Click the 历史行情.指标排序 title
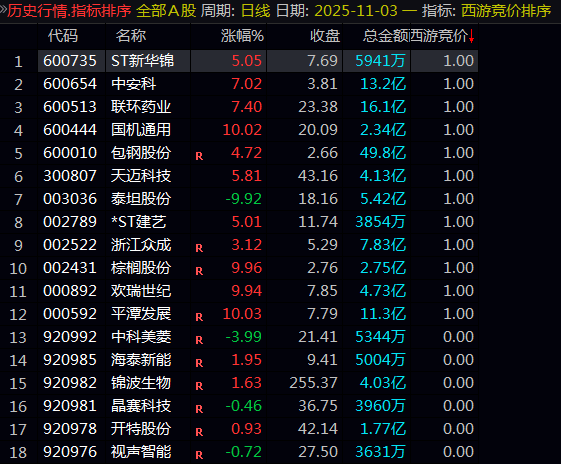Image resolution: width=561 pixels, height=464 pixels. (x=69, y=11)
